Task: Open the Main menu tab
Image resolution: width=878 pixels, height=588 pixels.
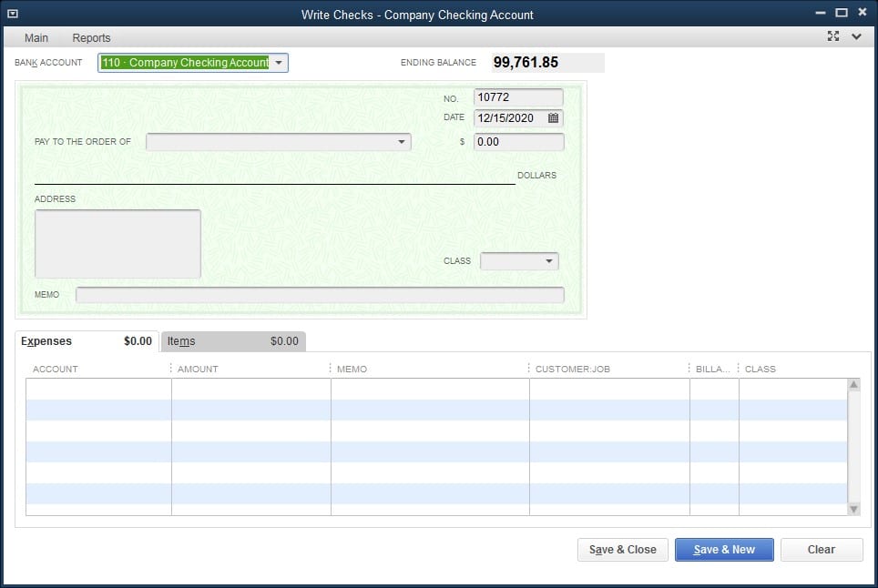Action: 36,38
